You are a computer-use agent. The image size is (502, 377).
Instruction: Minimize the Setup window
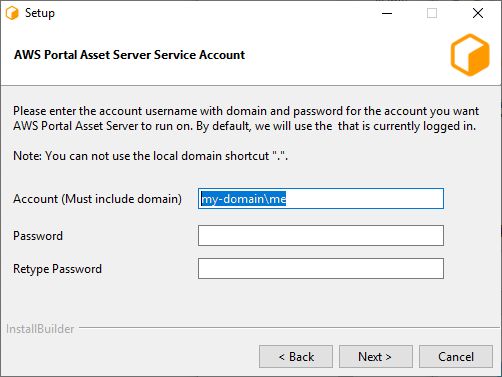[x=387, y=13]
